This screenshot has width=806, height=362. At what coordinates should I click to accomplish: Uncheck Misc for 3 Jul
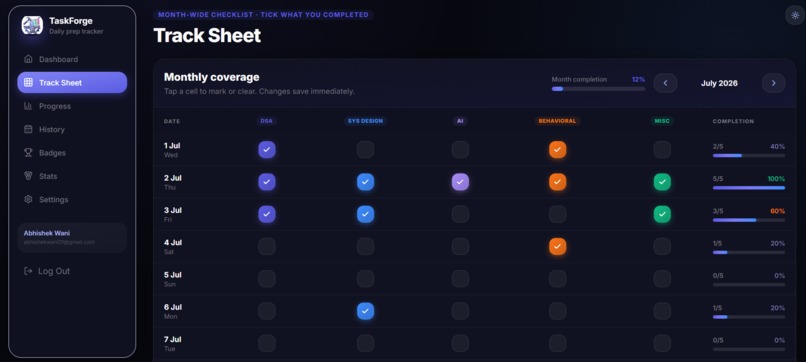click(662, 214)
